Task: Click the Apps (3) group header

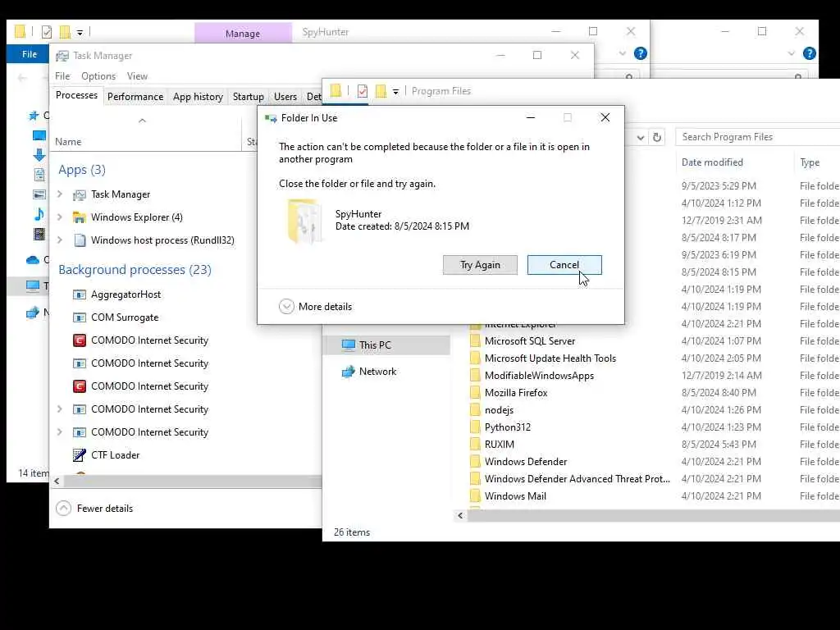Action: tap(82, 170)
